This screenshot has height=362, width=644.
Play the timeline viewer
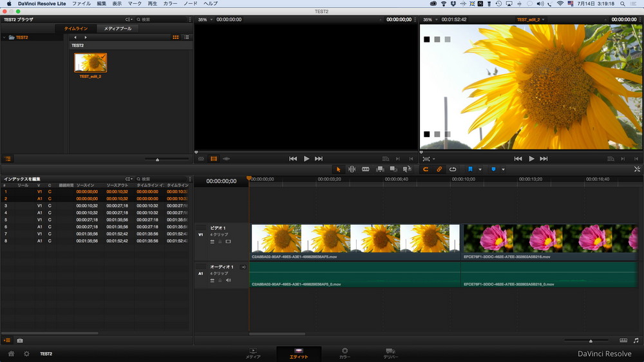point(531,158)
